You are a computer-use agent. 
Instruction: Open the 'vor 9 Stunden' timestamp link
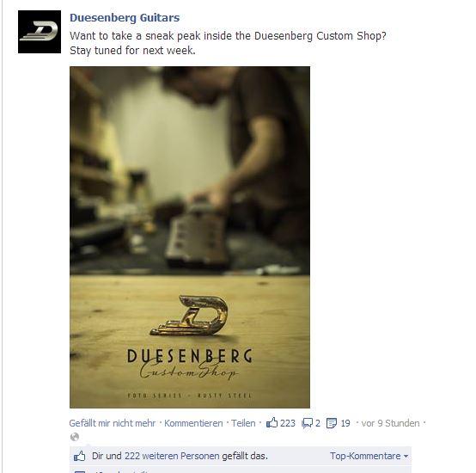390,423
